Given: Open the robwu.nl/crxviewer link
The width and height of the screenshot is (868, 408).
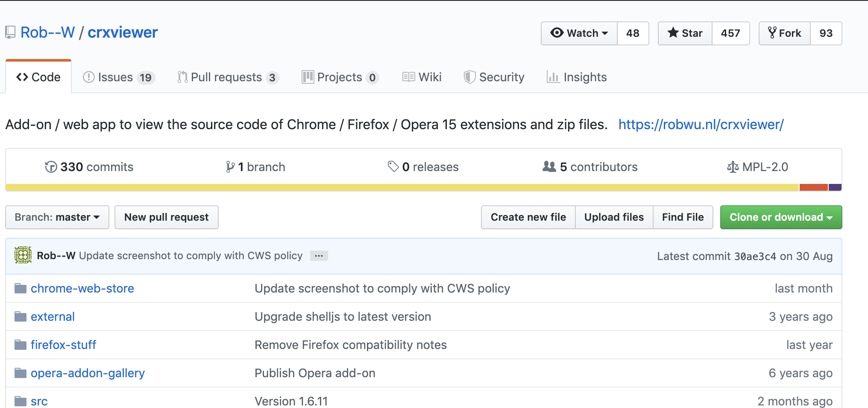Looking at the screenshot, I should [x=701, y=124].
